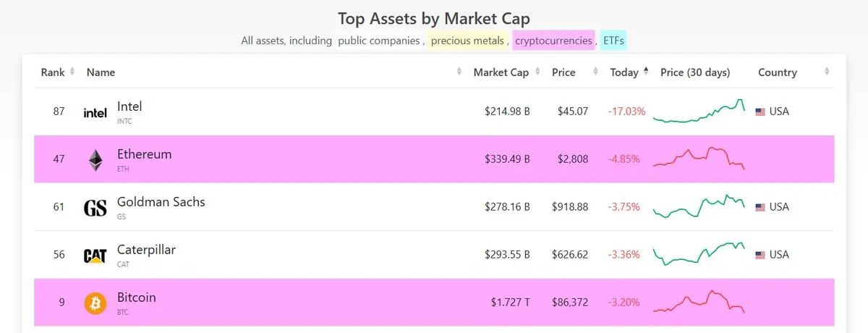
Task: Click the USA flag in Intel row
Action: (x=760, y=112)
